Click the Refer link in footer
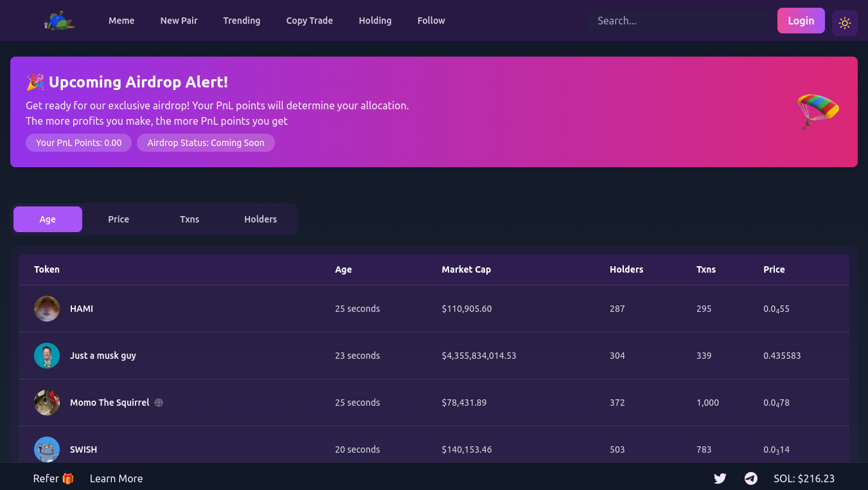868x490 pixels. coord(54,478)
